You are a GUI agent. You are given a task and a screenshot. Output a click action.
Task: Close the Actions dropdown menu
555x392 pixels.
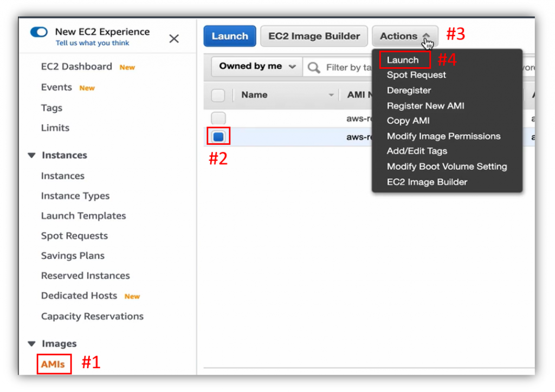[x=405, y=36]
